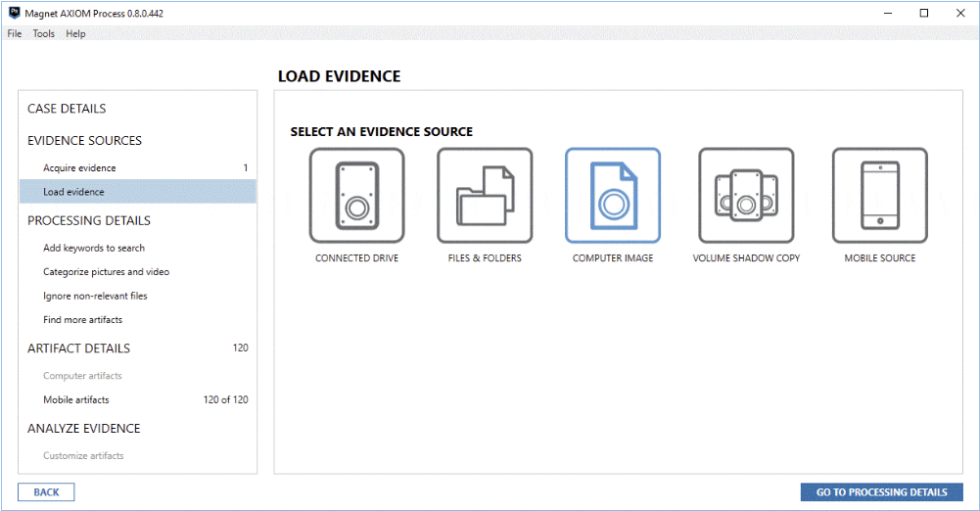980x511 pixels.
Task: Open Categorize pictures and video
Action: [x=107, y=272]
